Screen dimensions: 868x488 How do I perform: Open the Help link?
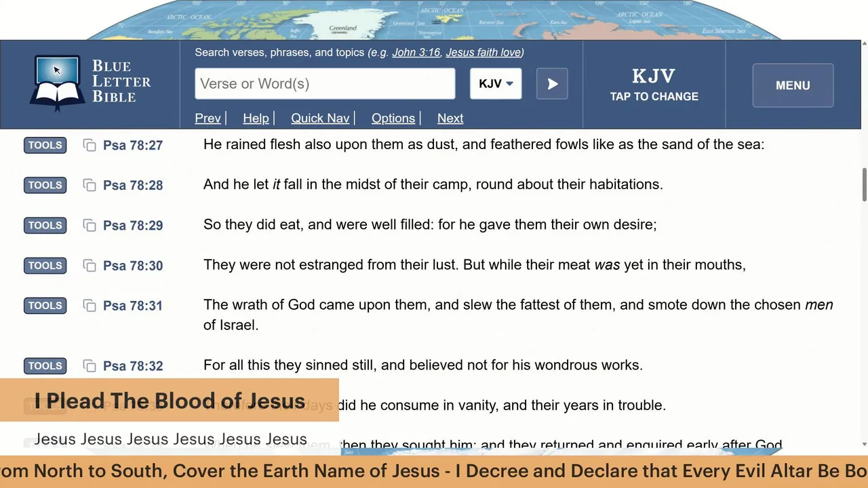(256, 118)
